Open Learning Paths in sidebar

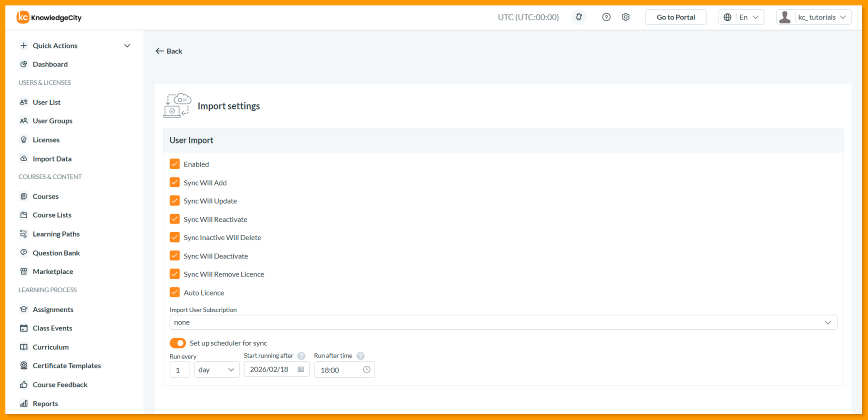pyautogui.click(x=56, y=234)
